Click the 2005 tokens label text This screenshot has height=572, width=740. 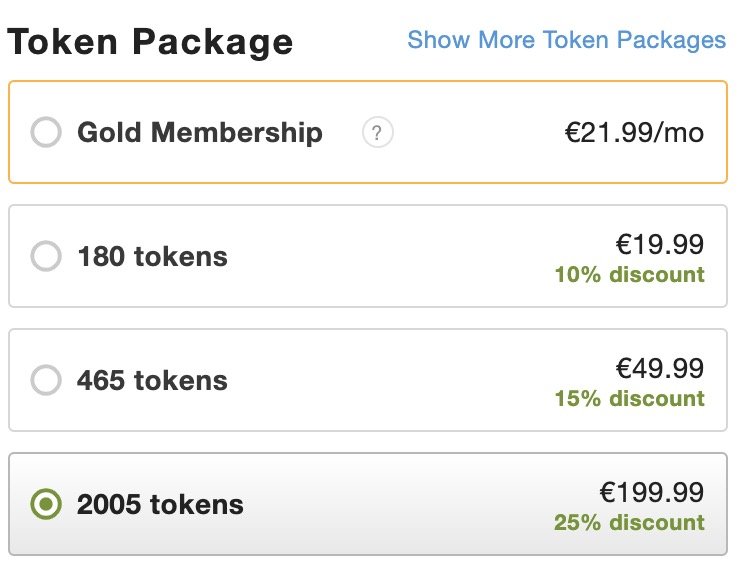[160, 504]
